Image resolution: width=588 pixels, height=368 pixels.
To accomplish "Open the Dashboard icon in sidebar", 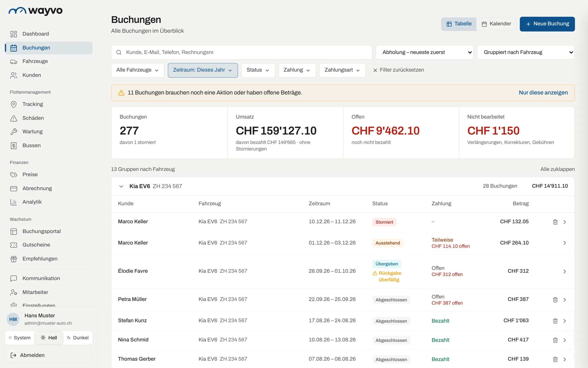I will tap(13, 34).
